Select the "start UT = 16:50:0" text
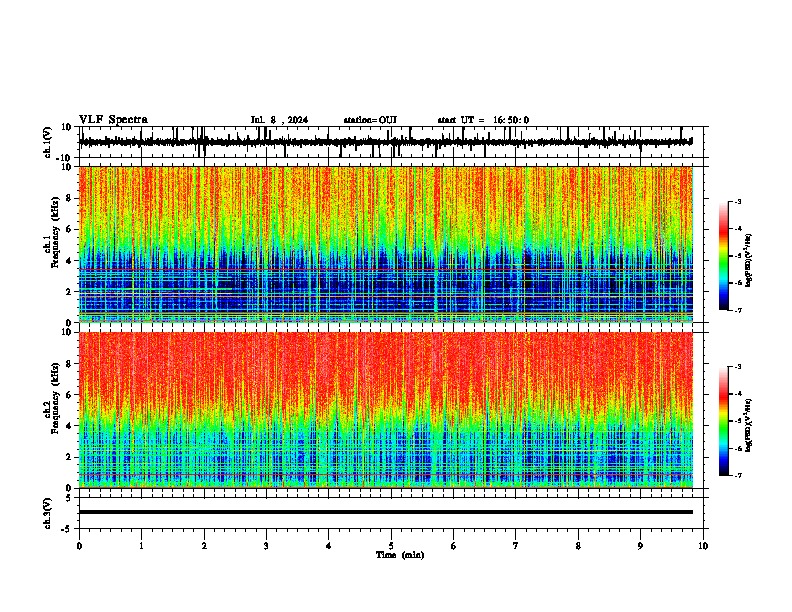 pos(483,120)
